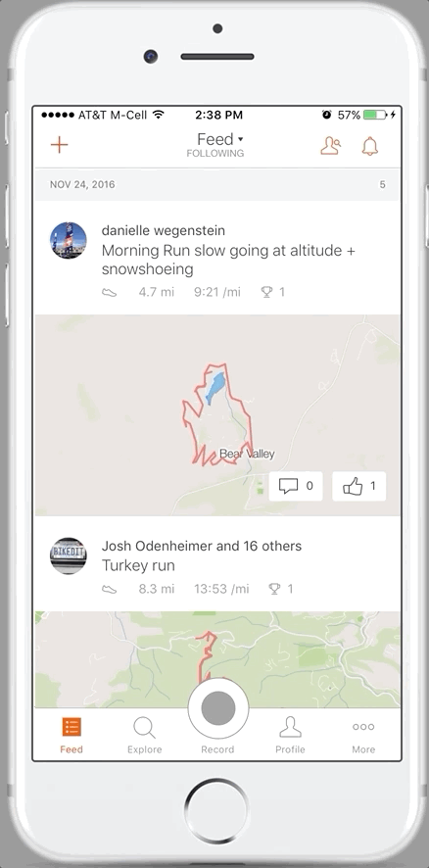This screenshot has height=868, width=429.
Task: Switch to the Profile tab
Action: pos(290,734)
